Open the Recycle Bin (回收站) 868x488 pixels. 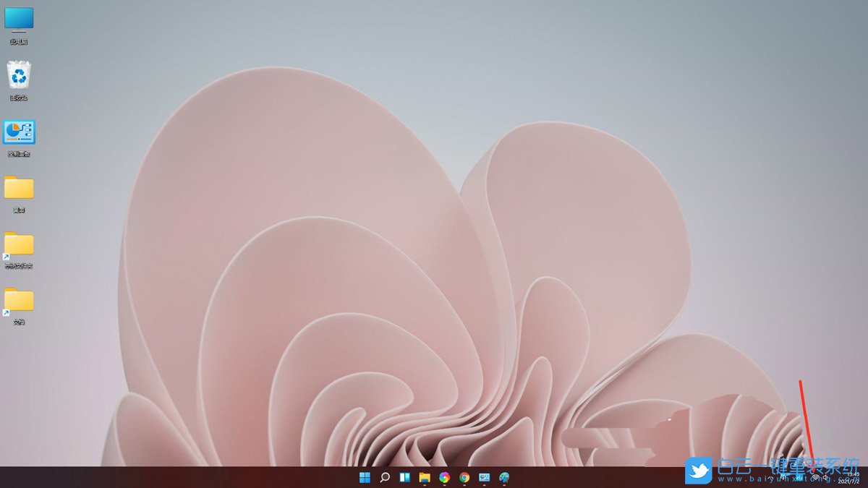(17, 76)
